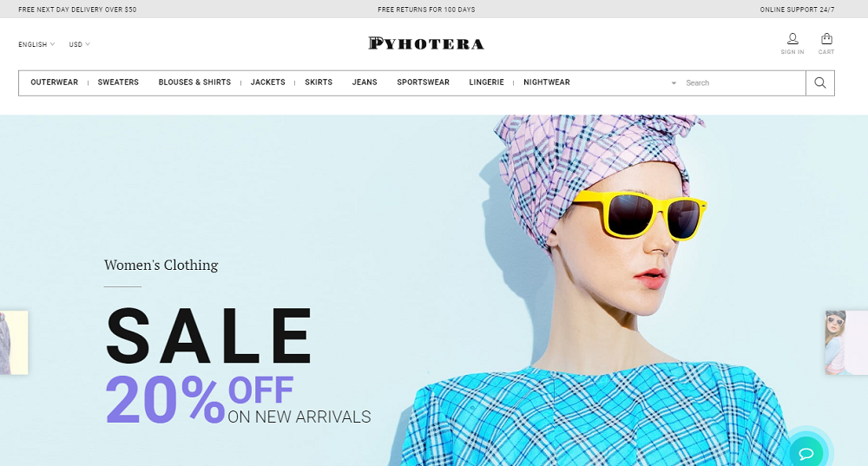Show next slide thumbnail on right
This screenshot has height=466, width=868.
[x=846, y=343]
